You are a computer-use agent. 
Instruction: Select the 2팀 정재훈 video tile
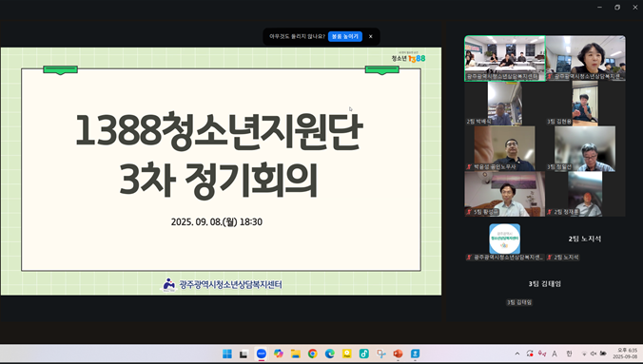[x=585, y=194]
